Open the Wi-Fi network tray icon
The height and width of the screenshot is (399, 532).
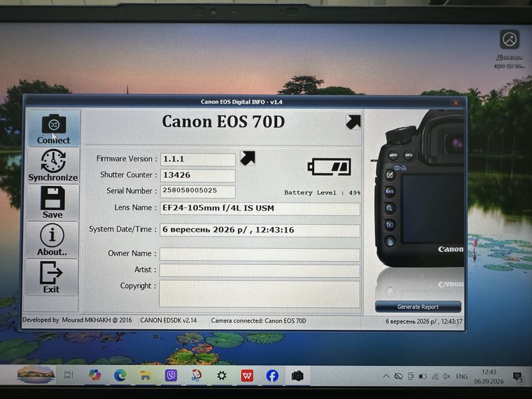[x=435, y=377]
